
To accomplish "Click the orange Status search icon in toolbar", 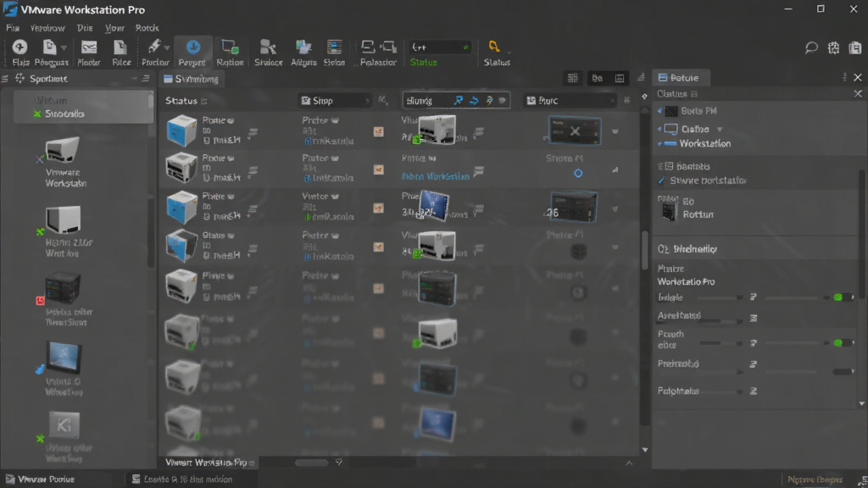I will (494, 47).
